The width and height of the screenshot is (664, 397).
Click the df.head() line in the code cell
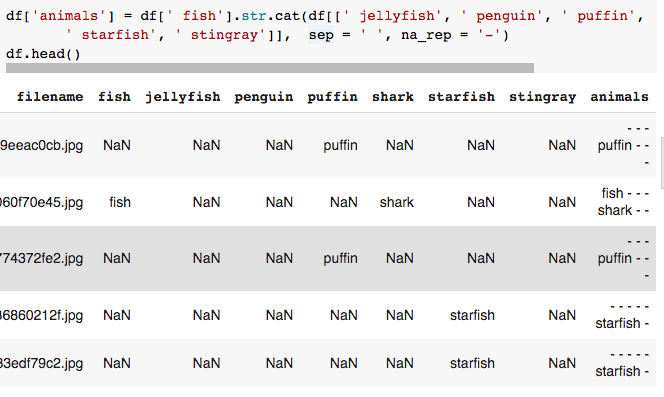coord(43,54)
